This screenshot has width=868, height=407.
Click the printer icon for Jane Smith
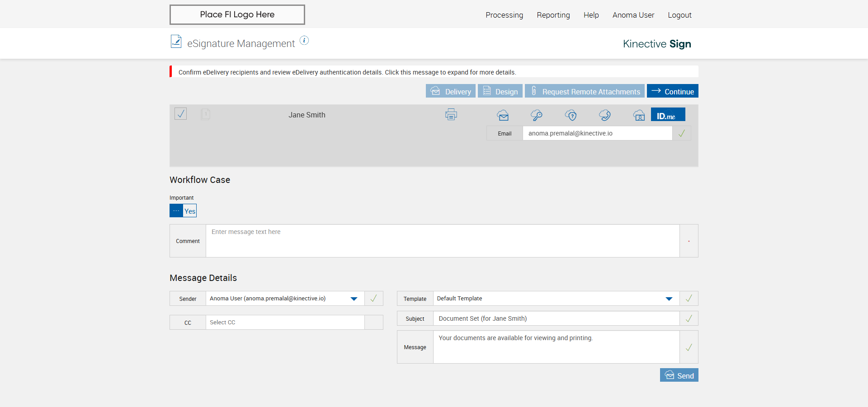451,115
